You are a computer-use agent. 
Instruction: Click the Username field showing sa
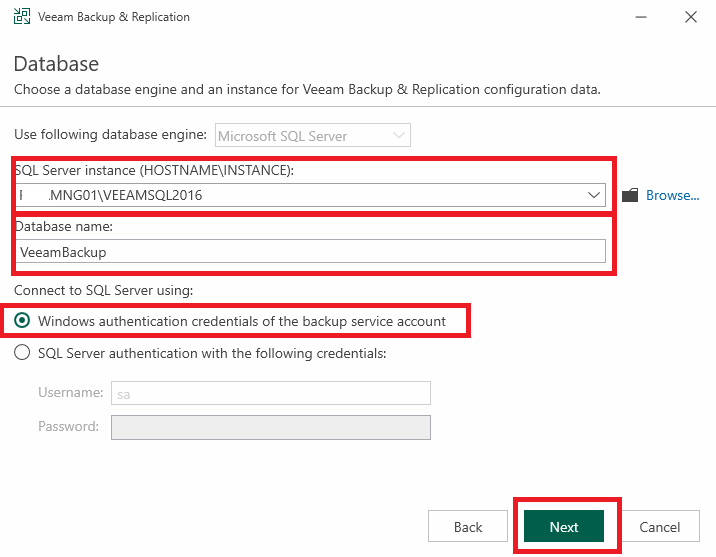(x=271, y=393)
